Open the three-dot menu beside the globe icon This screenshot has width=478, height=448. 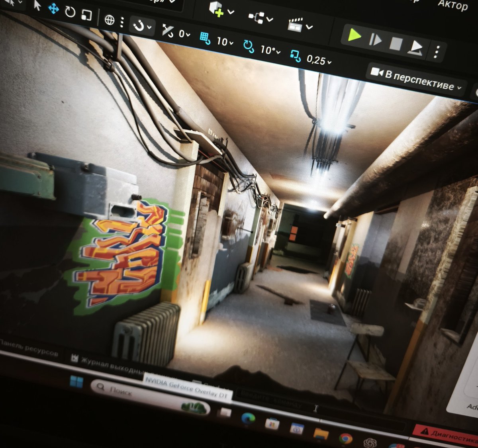[x=122, y=22]
